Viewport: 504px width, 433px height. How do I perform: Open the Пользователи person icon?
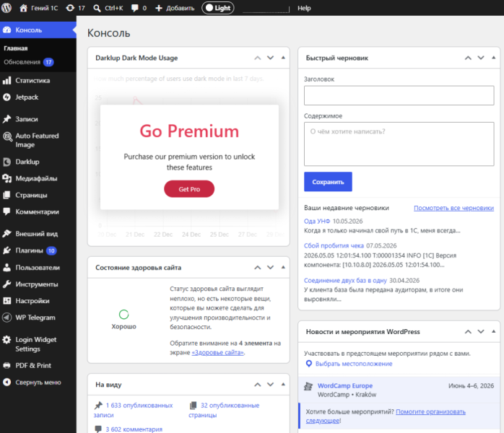(x=6, y=267)
